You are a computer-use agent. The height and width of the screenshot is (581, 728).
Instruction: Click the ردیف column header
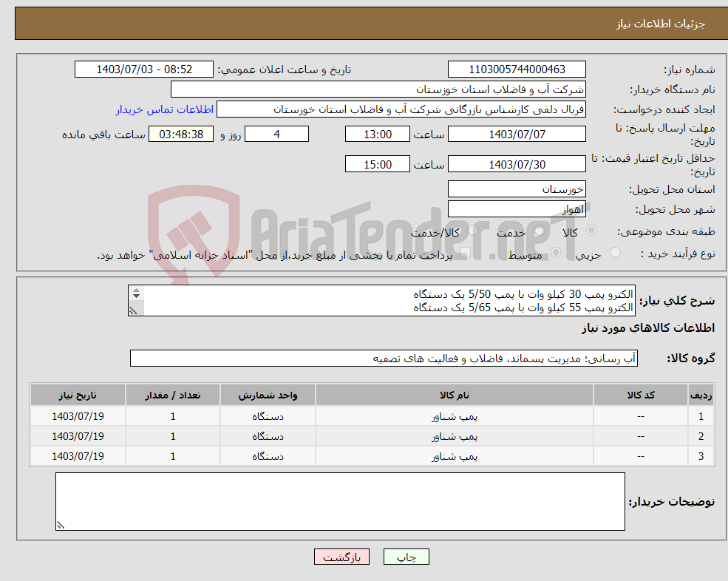pyautogui.click(x=701, y=395)
